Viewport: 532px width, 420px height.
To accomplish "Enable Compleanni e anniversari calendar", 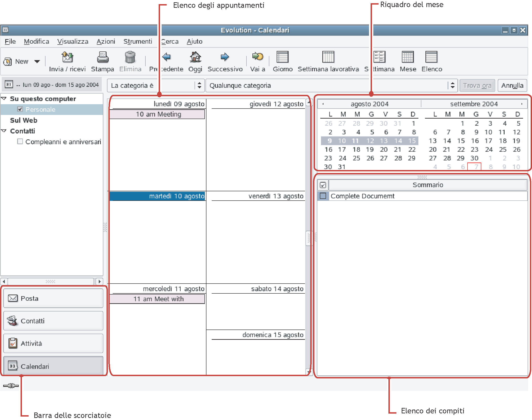I will click(x=20, y=141).
